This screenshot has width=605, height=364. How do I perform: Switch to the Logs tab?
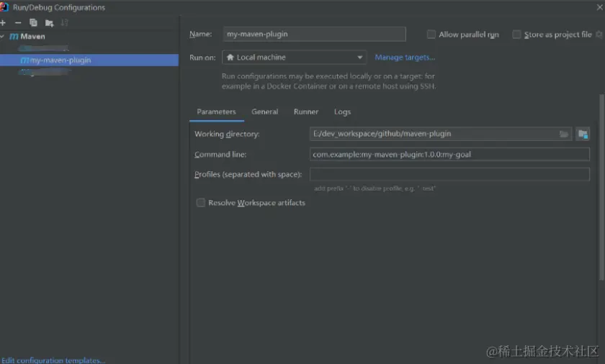coord(342,112)
